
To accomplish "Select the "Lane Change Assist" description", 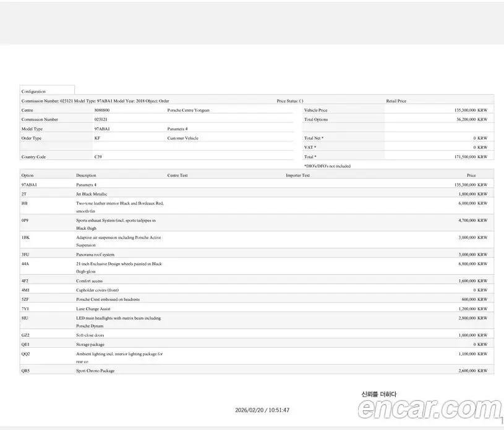I will (x=93, y=309).
